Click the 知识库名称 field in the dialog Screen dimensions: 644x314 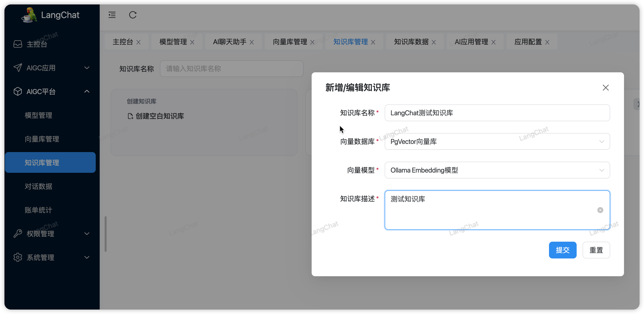[497, 113]
